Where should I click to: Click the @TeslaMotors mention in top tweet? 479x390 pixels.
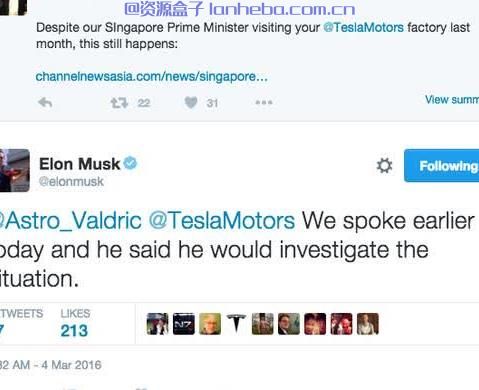click(x=363, y=27)
